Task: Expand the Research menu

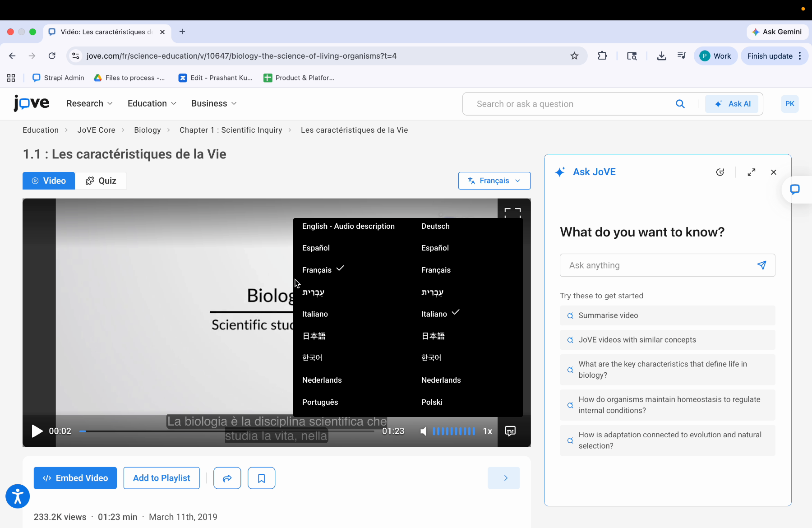Action: pyautogui.click(x=89, y=103)
